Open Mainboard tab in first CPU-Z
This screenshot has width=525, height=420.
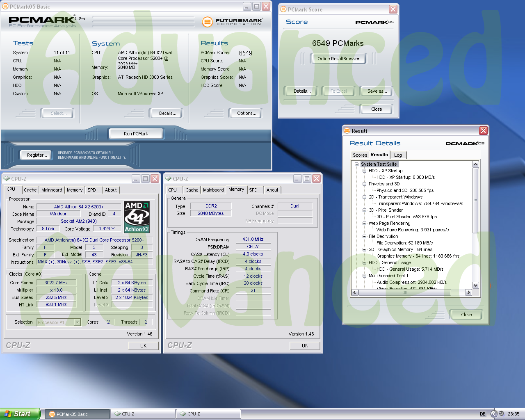(52, 190)
